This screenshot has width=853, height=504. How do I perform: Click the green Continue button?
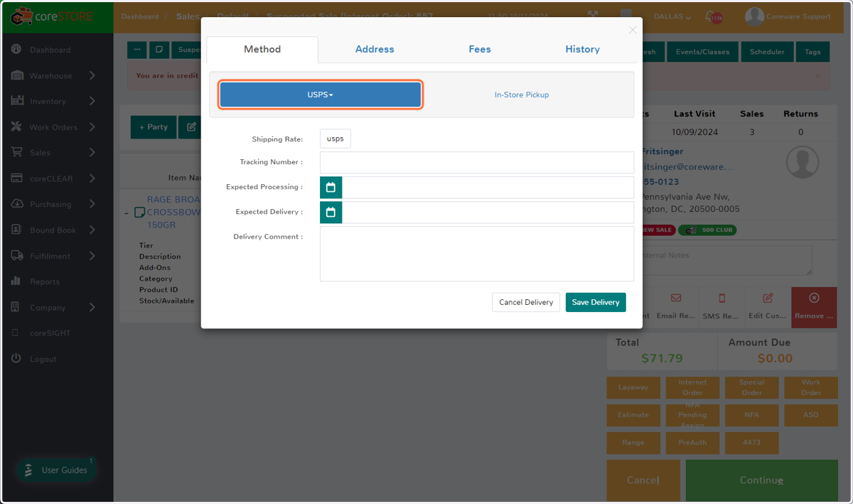point(761,481)
